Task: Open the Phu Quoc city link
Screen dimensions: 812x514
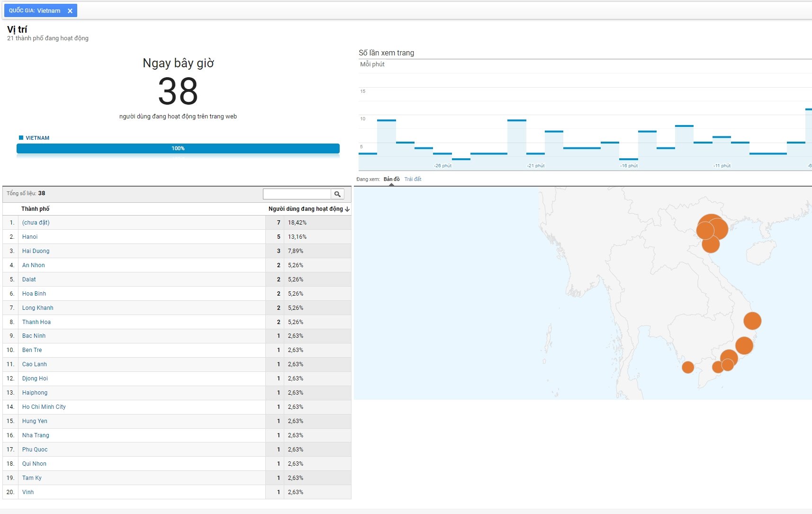Action: click(35, 450)
